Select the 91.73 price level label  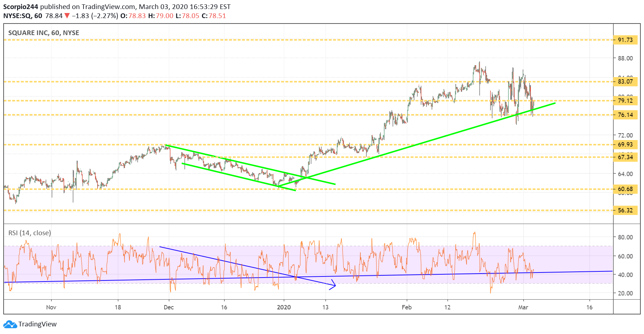pos(625,40)
